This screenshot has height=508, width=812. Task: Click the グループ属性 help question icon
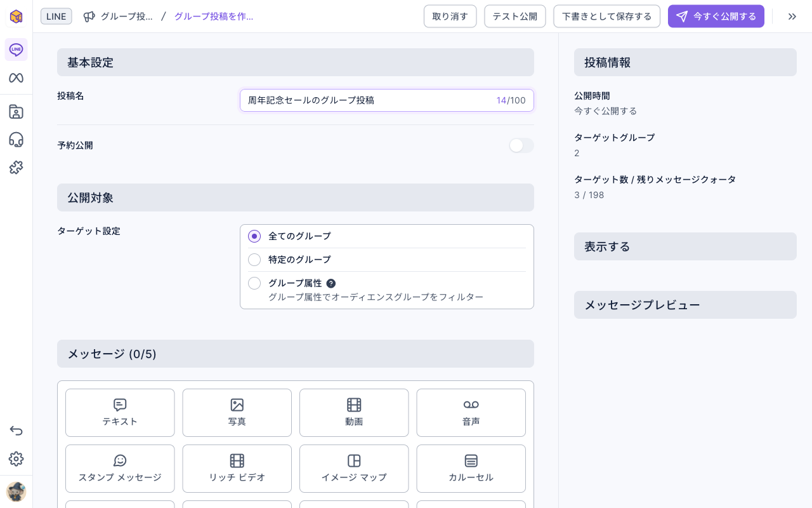point(331,283)
